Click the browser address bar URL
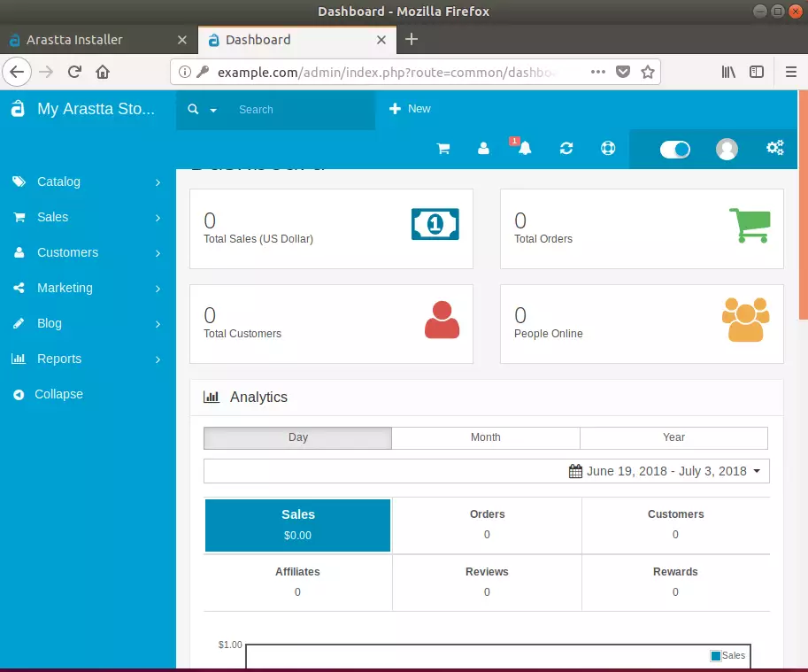Viewport: 808px width, 672px height. click(387, 72)
